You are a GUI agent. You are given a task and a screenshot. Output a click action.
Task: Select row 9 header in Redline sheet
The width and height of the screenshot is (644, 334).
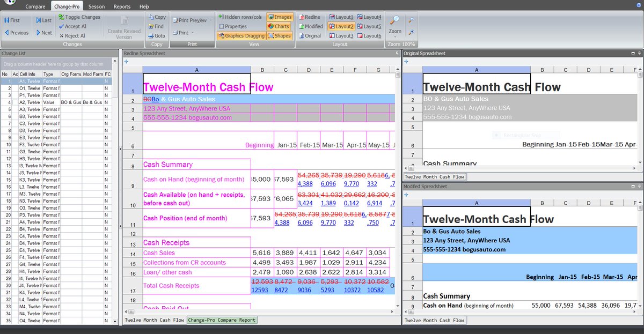[133, 179]
